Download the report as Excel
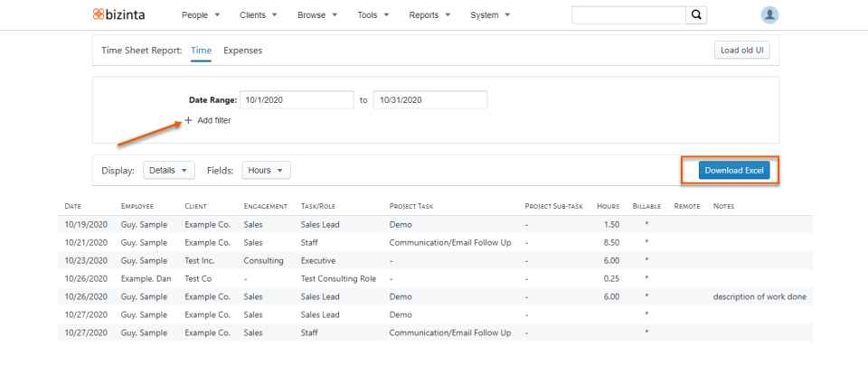Image resolution: width=868 pixels, height=365 pixels. (734, 171)
